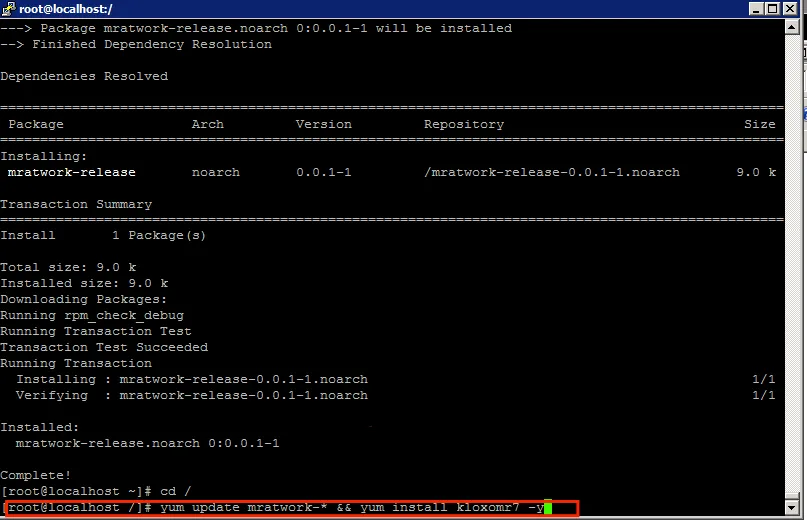Click the 'Dependencies Resolved' line
The width and height of the screenshot is (807, 520).
tap(84, 76)
